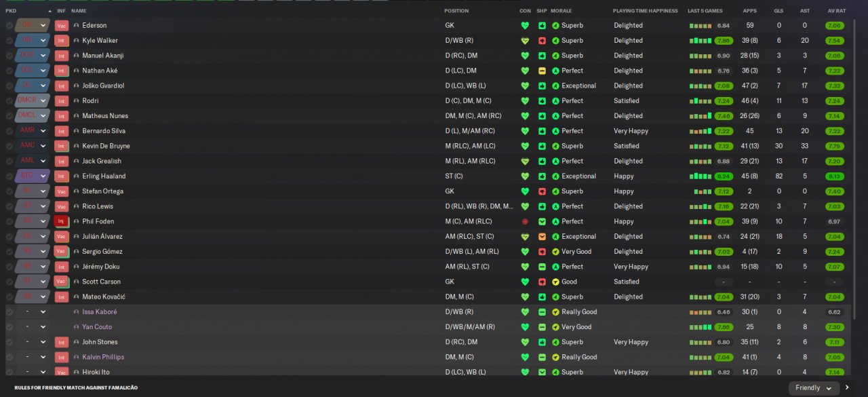868x397 pixels.
Task: Open the position dropdown for Kevin De Bruyne
Action: click(43, 146)
